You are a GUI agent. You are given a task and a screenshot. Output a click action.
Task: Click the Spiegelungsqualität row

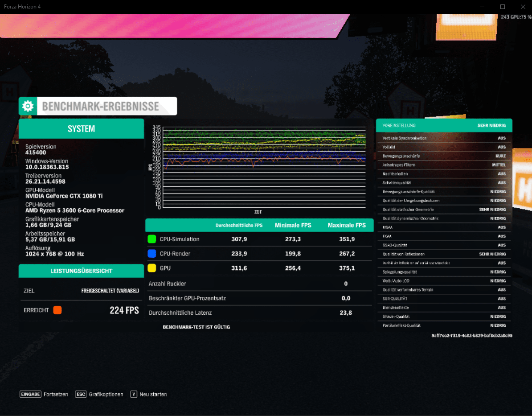(444, 272)
